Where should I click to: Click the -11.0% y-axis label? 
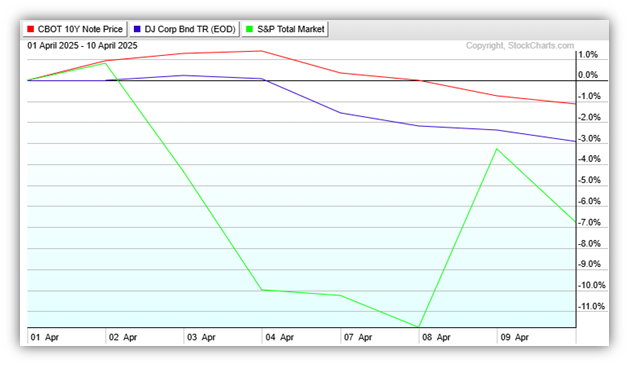coord(591,307)
